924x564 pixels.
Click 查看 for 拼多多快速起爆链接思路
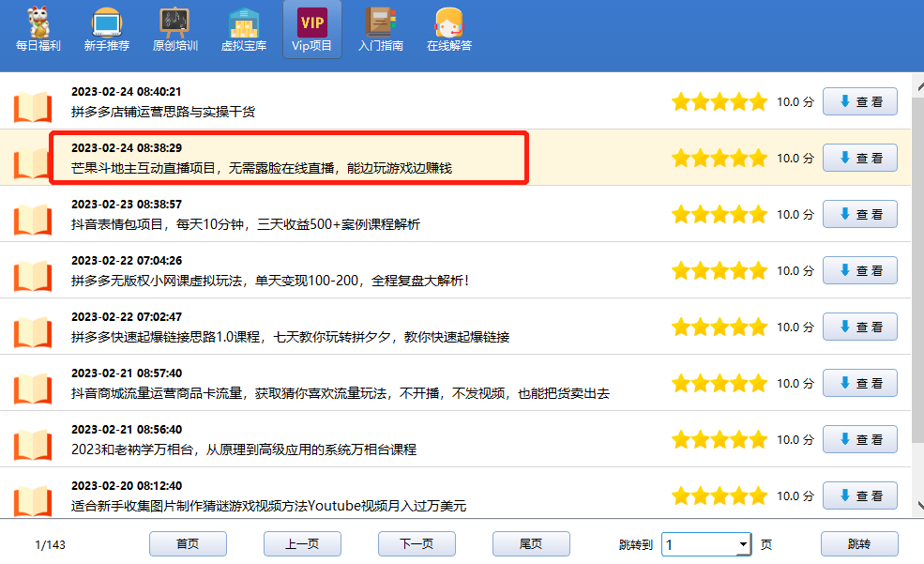(x=860, y=327)
